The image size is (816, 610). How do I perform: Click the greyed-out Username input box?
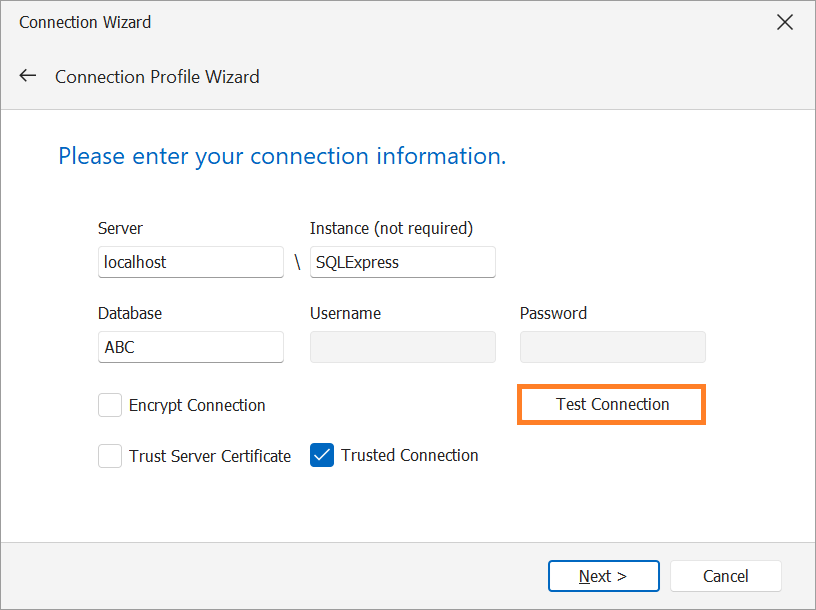403,347
